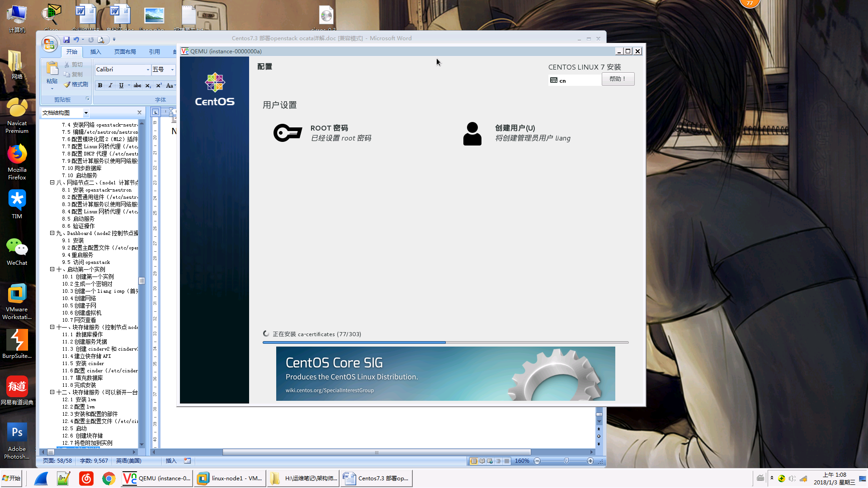Click the Office button in Word

(x=49, y=44)
